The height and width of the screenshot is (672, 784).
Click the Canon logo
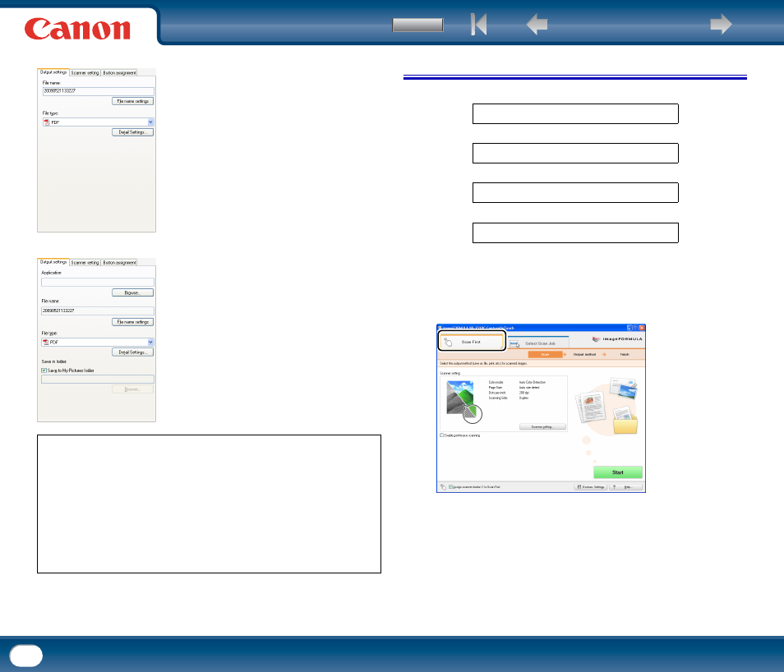(x=77, y=29)
